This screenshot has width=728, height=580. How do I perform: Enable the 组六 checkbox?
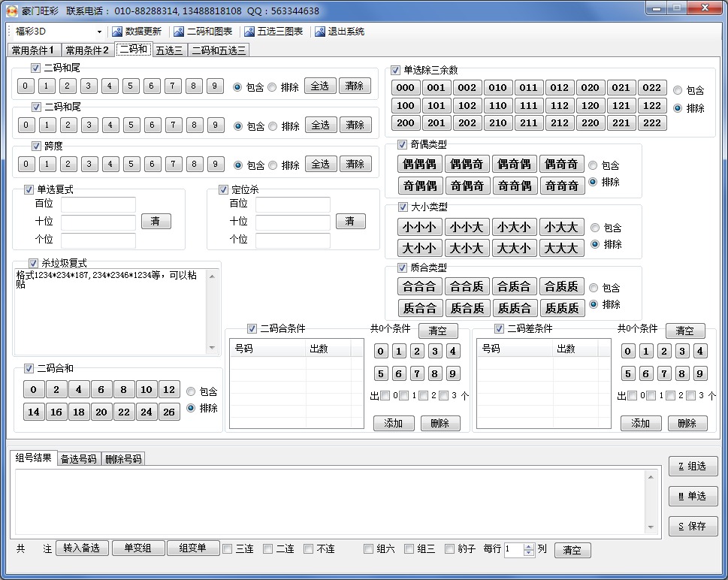tap(369, 549)
